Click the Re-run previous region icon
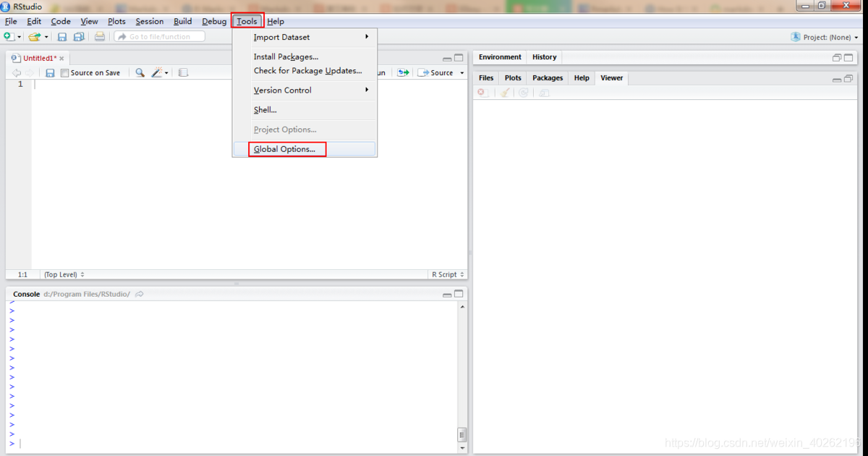The height and width of the screenshot is (456, 868). point(404,73)
